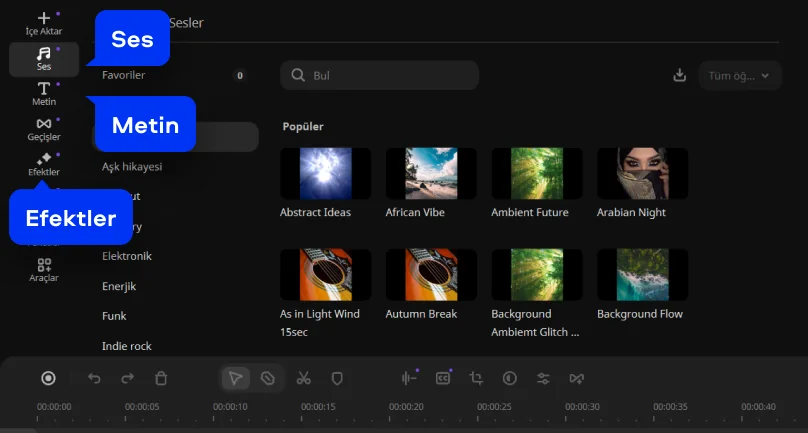Open the Sesler tab
This screenshot has height=433, width=808.
tap(186, 23)
